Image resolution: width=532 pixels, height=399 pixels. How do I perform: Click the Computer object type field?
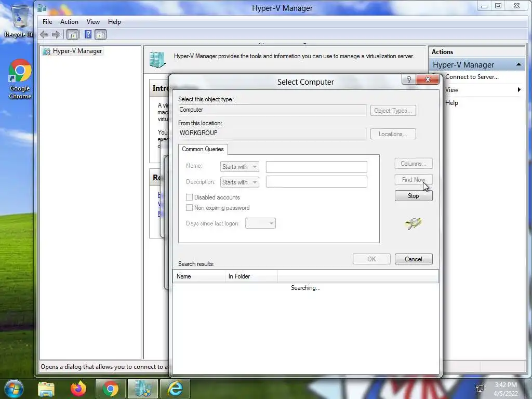tap(272, 110)
